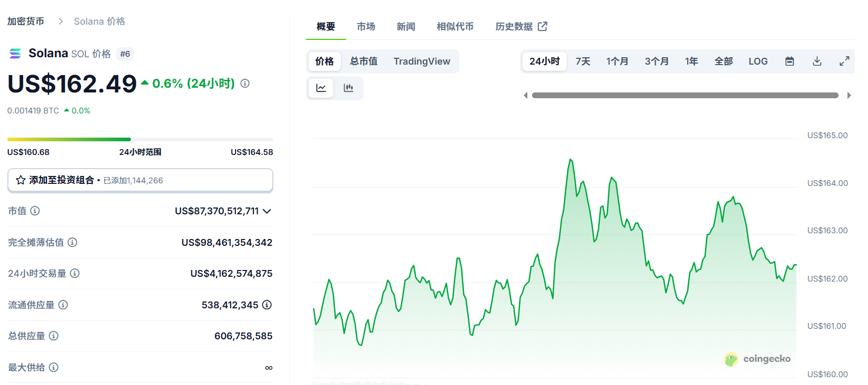Click external link icon beside 历史数据
This screenshot has width=868, height=385.
(543, 26)
